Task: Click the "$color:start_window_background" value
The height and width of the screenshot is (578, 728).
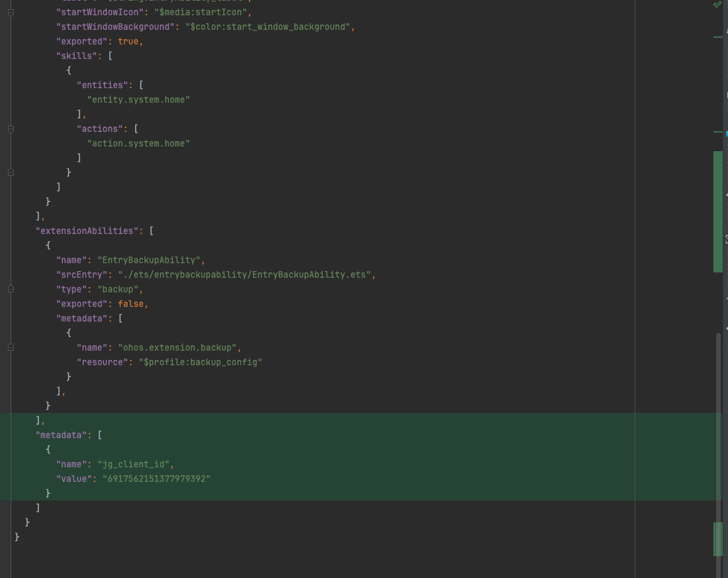Action: [268, 27]
